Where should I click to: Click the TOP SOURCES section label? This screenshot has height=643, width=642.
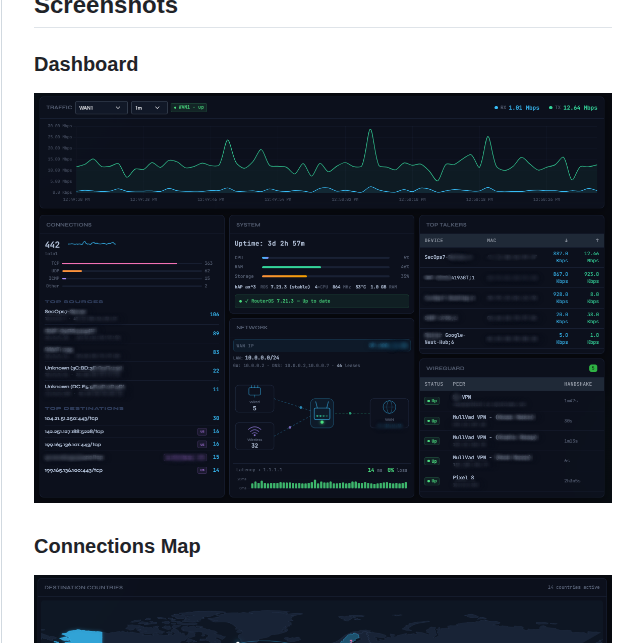(74, 301)
